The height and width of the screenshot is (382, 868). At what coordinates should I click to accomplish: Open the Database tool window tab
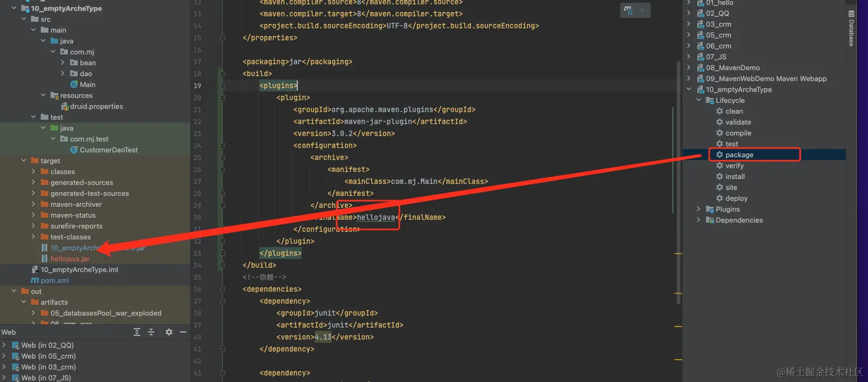[x=851, y=28]
